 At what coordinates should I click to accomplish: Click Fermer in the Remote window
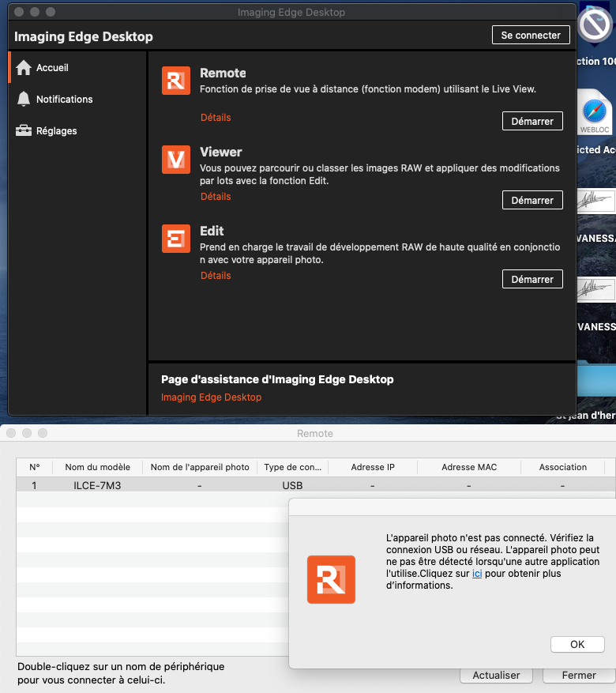[x=579, y=676]
